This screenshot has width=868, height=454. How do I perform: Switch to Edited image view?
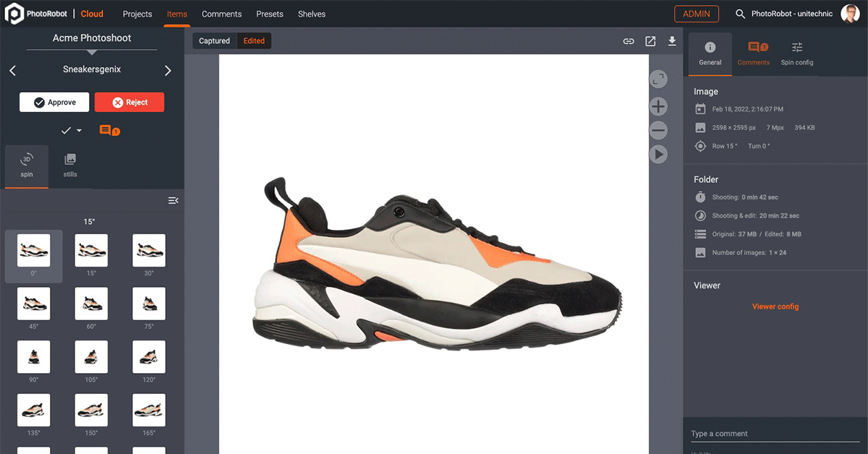click(254, 41)
